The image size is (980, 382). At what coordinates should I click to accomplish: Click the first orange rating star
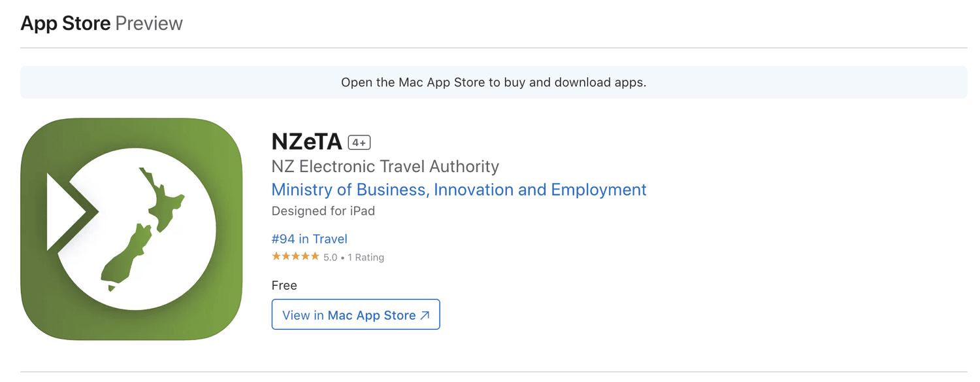pyautogui.click(x=276, y=256)
